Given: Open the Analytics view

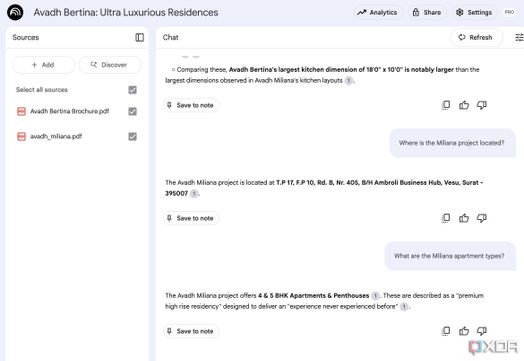Looking at the screenshot, I should [377, 12].
